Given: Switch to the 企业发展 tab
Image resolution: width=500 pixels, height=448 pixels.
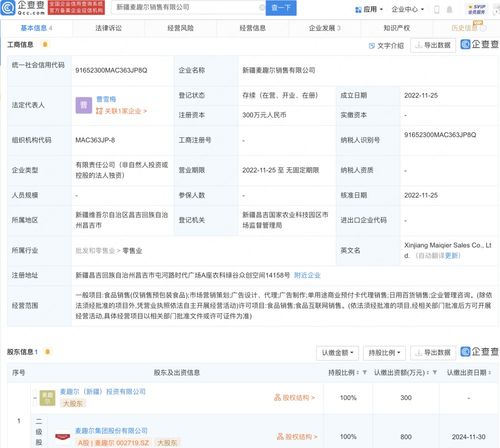Looking at the screenshot, I should (x=324, y=28).
